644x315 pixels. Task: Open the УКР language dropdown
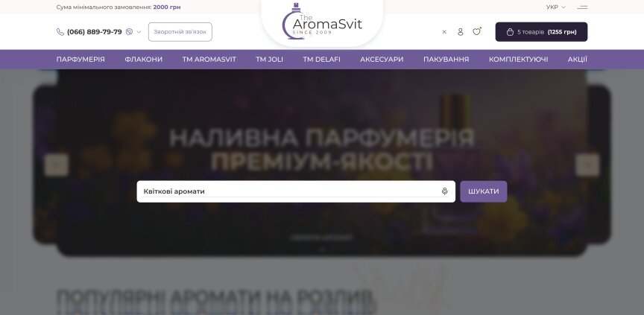tap(556, 7)
